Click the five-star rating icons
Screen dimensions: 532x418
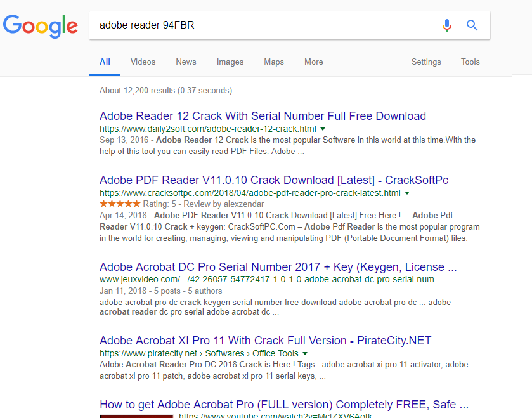(x=120, y=204)
